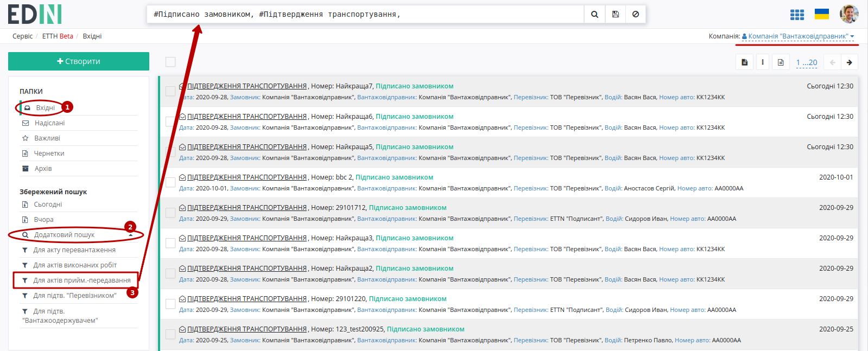Open the services grid menu icon

[x=797, y=15]
